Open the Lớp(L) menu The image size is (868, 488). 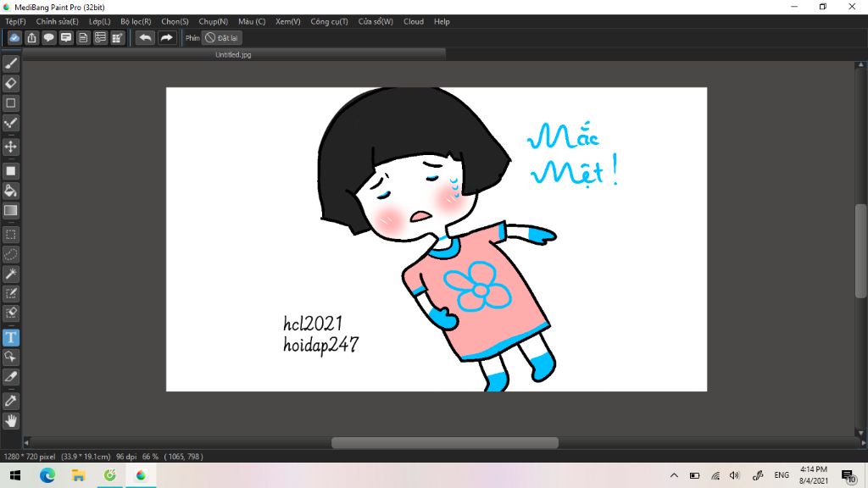point(100,21)
